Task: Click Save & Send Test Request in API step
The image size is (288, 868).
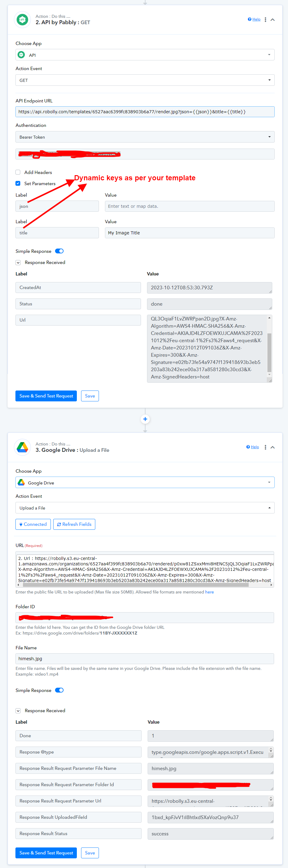Action: click(46, 396)
